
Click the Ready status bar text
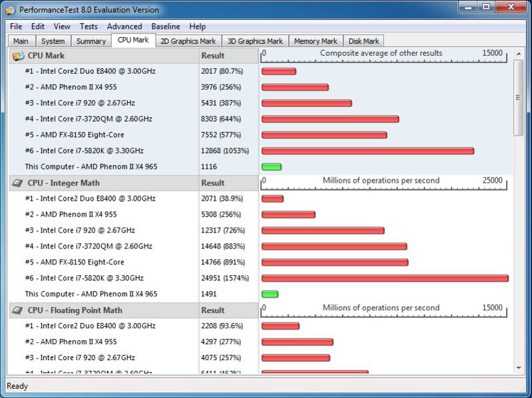17,386
